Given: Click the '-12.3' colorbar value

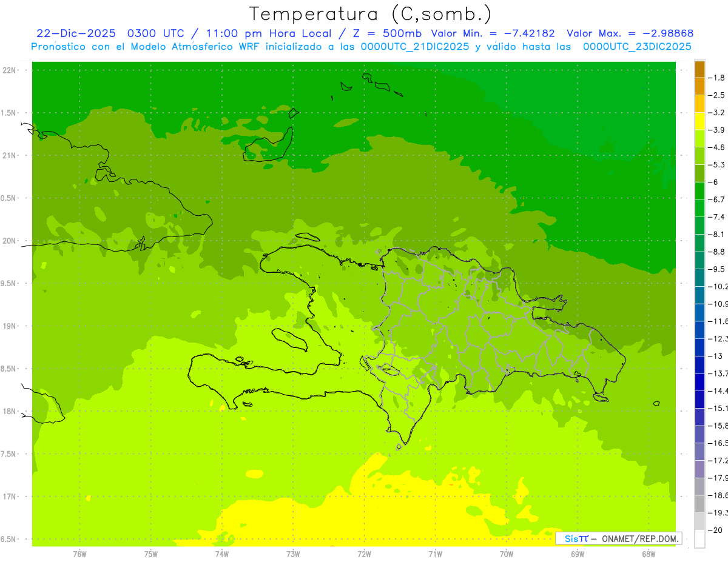Looking at the screenshot, I should [718, 338].
